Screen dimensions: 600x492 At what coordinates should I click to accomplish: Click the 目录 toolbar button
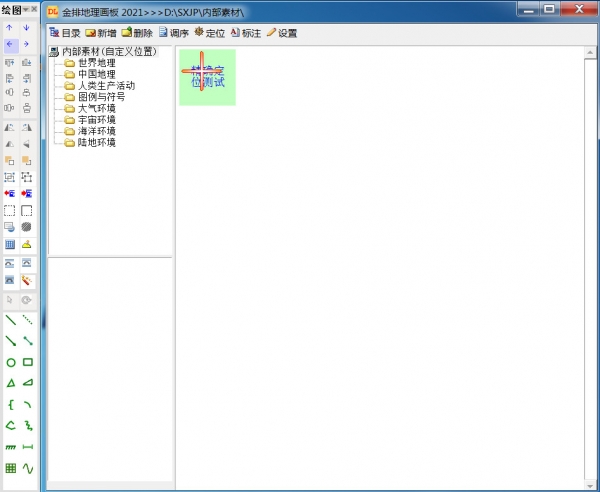[65, 33]
